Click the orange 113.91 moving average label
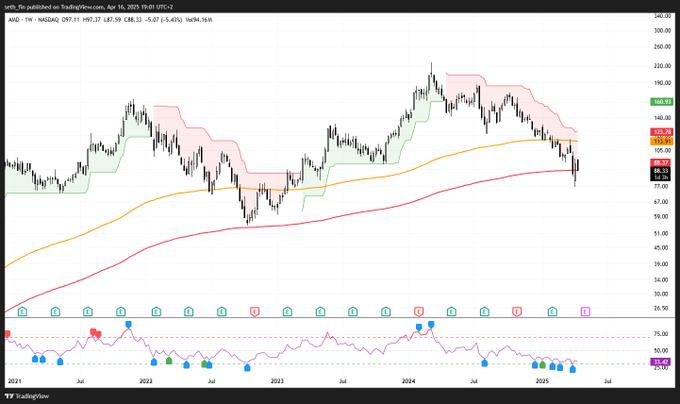The image size is (680, 404). point(662,141)
